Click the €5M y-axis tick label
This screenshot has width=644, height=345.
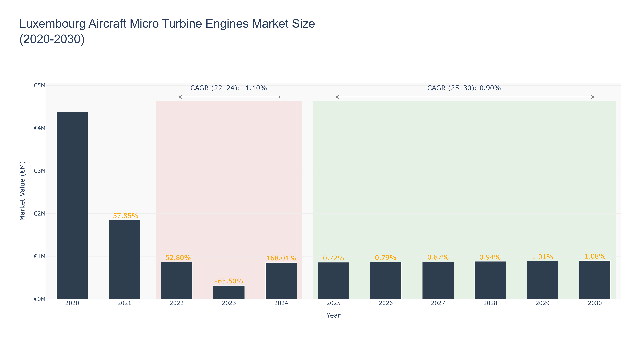tap(39, 85)
